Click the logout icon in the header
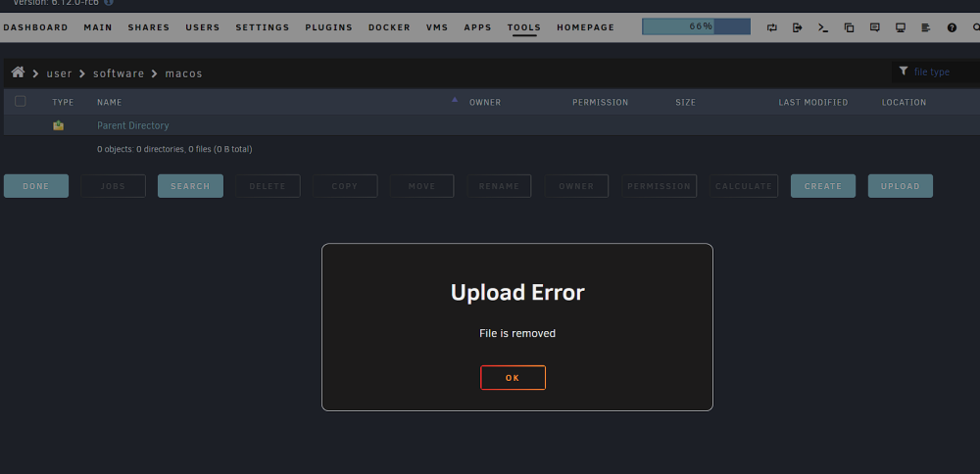 point(798,27)
